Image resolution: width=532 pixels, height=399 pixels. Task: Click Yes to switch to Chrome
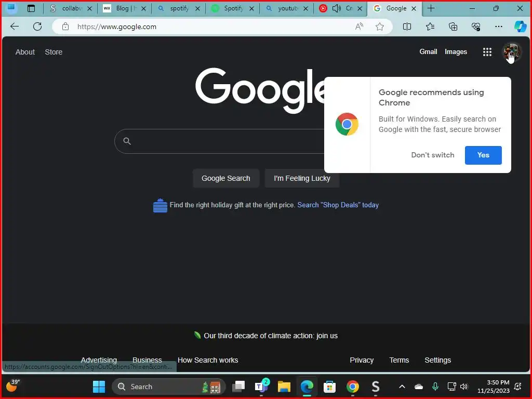[483, 155]
